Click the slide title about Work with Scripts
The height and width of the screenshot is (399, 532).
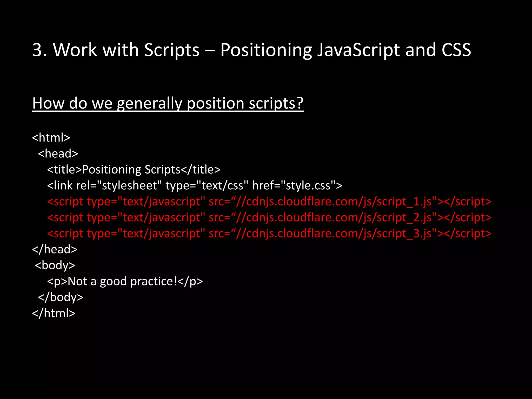pos(251,50)
